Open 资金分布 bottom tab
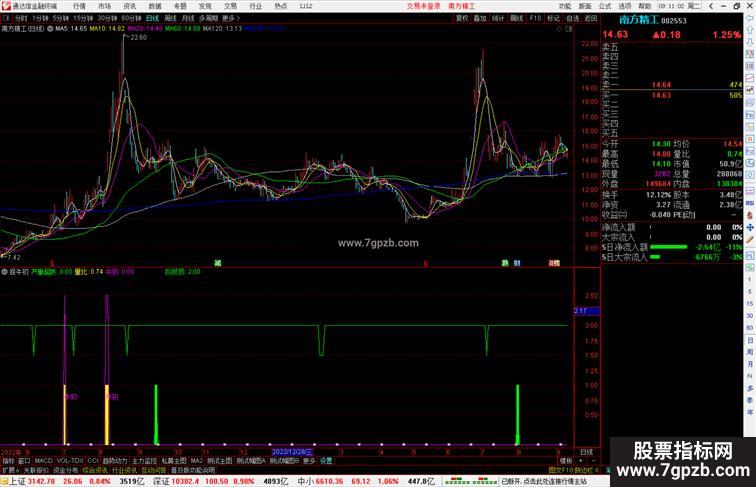756x487 pixels. pos(66,470)
